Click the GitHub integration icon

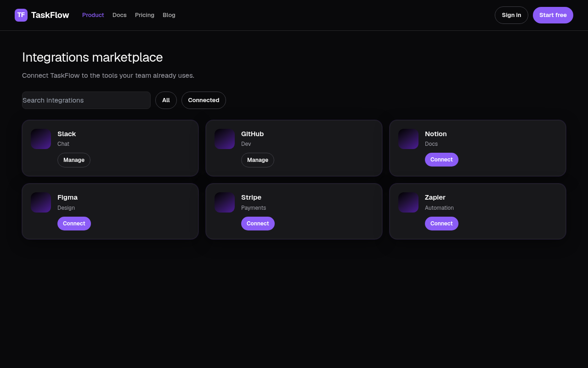click(x=225, y=139)
